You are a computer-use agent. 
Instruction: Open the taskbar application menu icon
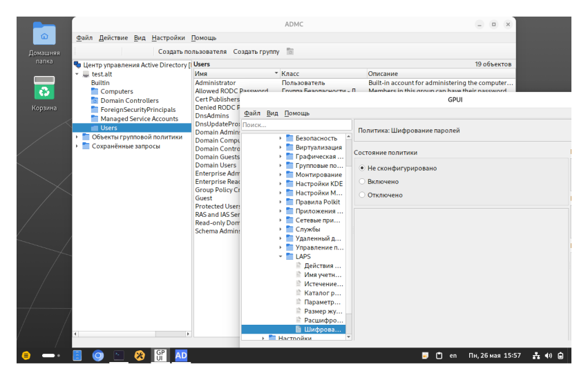pyautogui.click(x=26, y=355)
